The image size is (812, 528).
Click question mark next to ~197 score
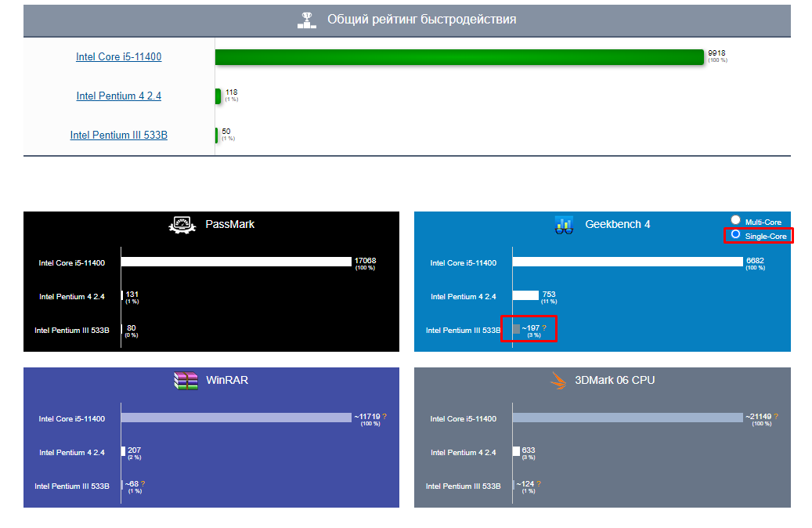pos(544,328)
